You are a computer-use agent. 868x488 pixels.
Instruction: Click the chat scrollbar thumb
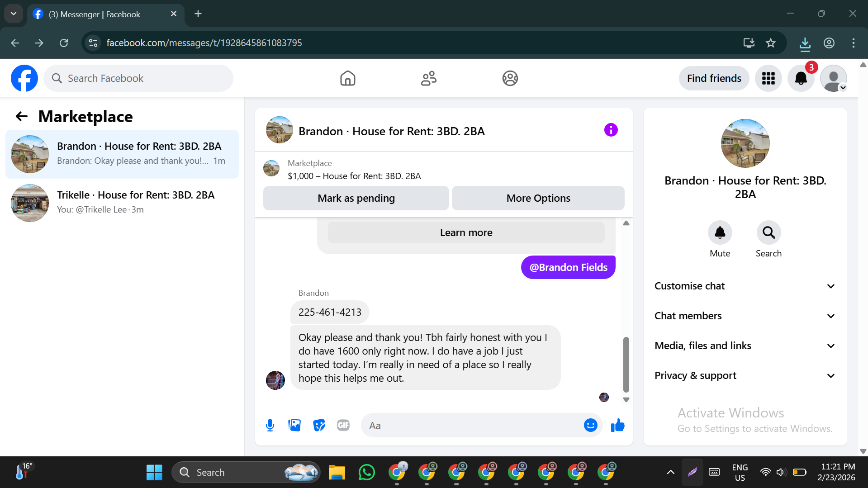626,364
